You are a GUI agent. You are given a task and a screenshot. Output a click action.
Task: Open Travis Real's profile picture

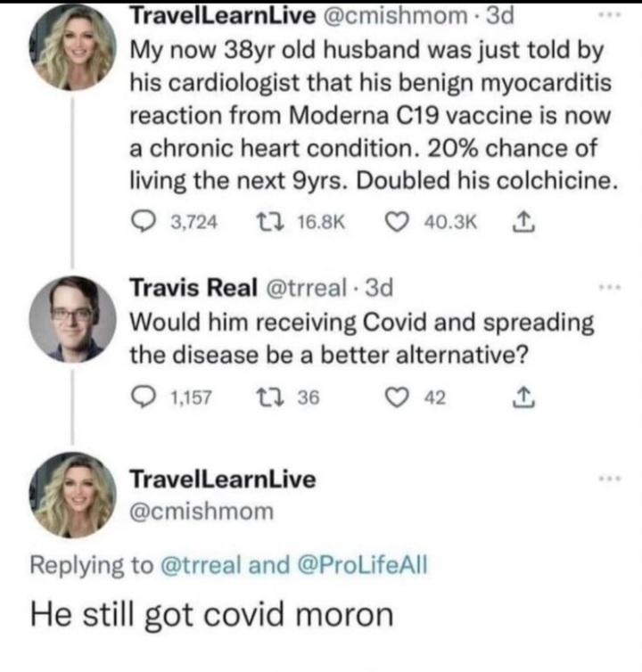pos(73,319)
